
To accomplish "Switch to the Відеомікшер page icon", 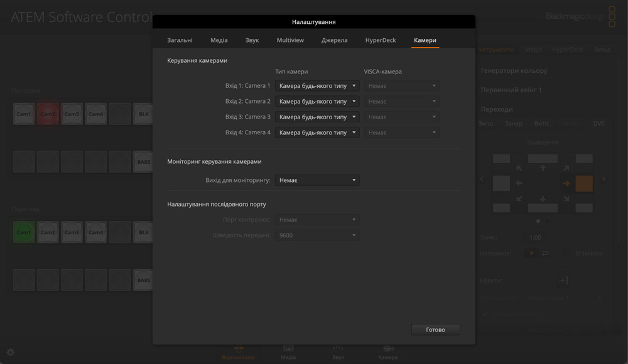I will (x=238, y=352).
